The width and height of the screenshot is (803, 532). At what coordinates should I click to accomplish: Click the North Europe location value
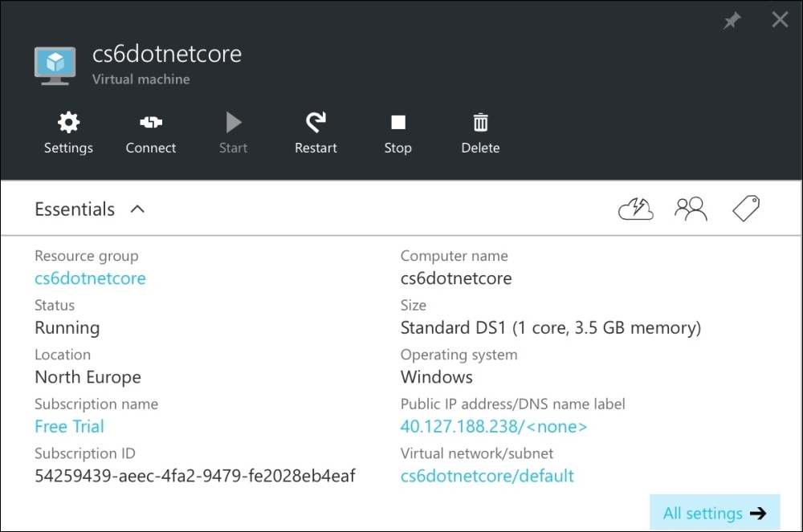coord(88,377)
